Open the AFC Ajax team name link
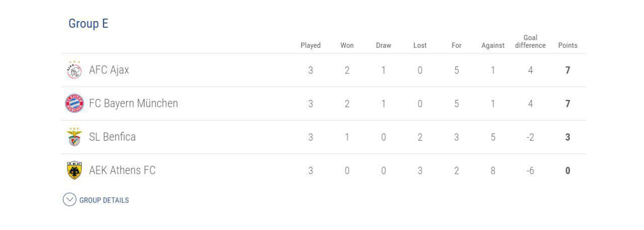This screenshot has height=230, width=644. [x=109, y=70]
